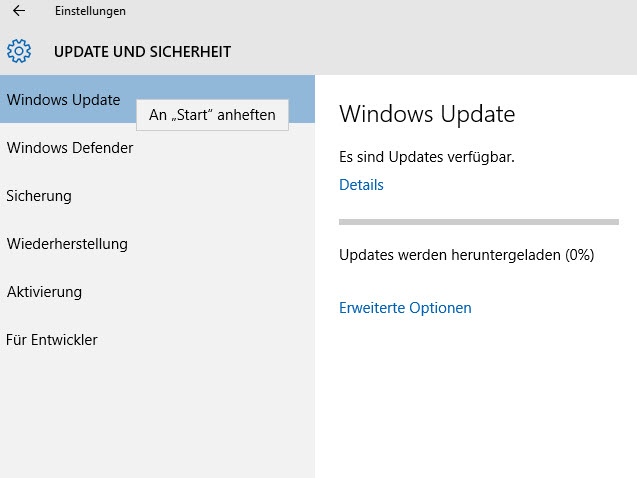
Task: Click the UPDATE UND SICHERHEIT header text
Action: pos(142,51)
